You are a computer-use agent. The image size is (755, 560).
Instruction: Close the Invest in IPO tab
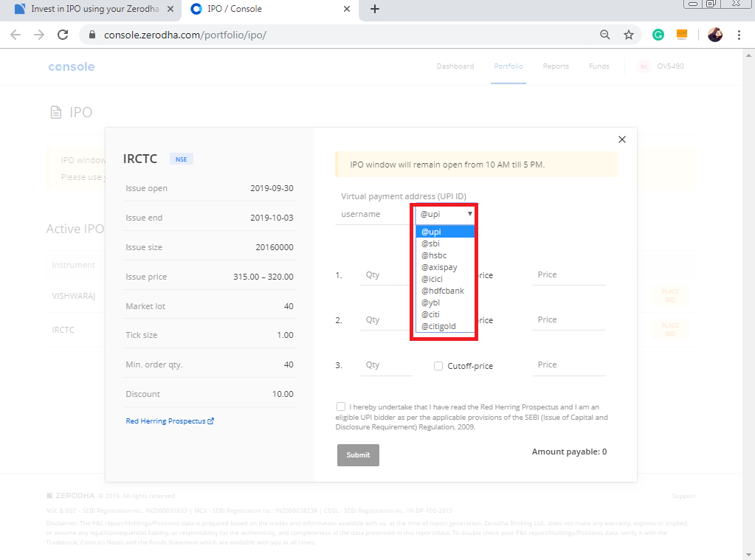[170, 9]
